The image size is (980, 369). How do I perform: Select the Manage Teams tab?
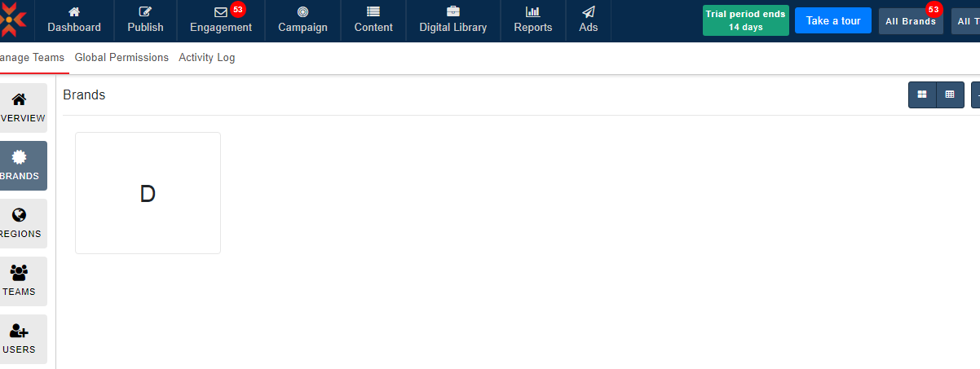32,58
